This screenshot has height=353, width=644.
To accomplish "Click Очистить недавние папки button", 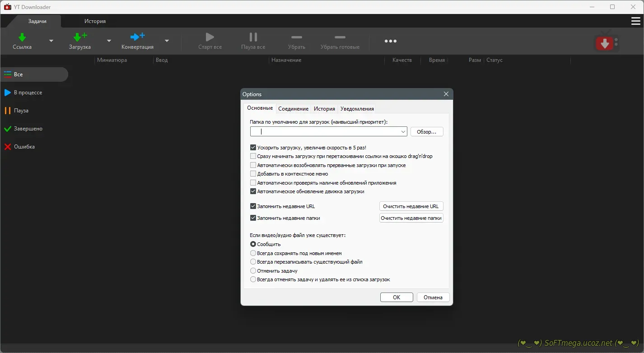I will (411, 218).
